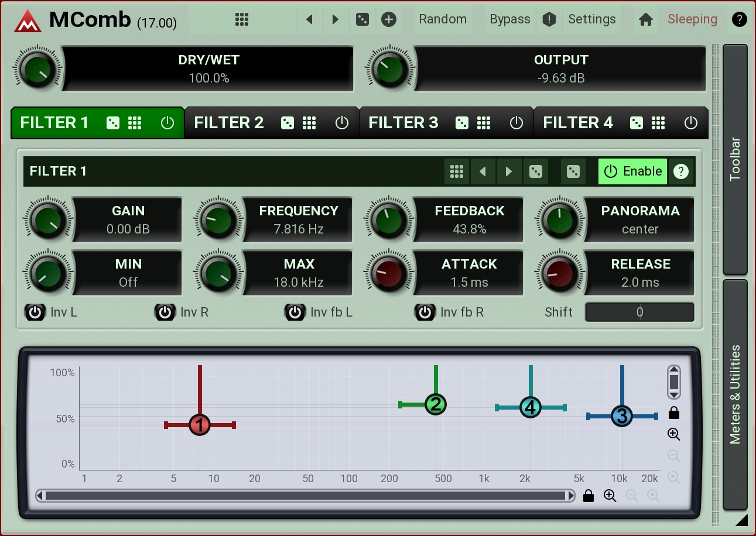Click the Dry/Wet knob
The image size is (756, 536).
tap(37, 68)
